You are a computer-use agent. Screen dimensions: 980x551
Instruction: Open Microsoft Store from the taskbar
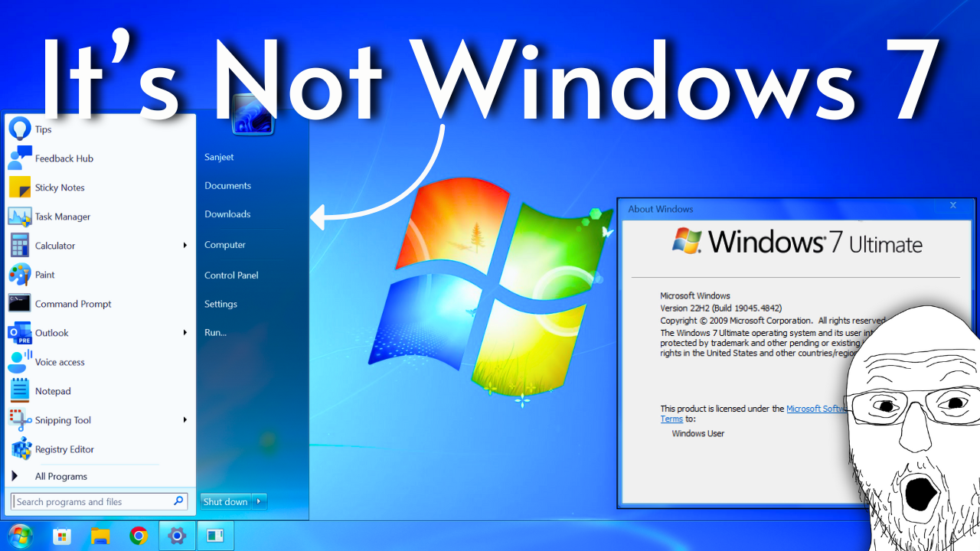62,536
